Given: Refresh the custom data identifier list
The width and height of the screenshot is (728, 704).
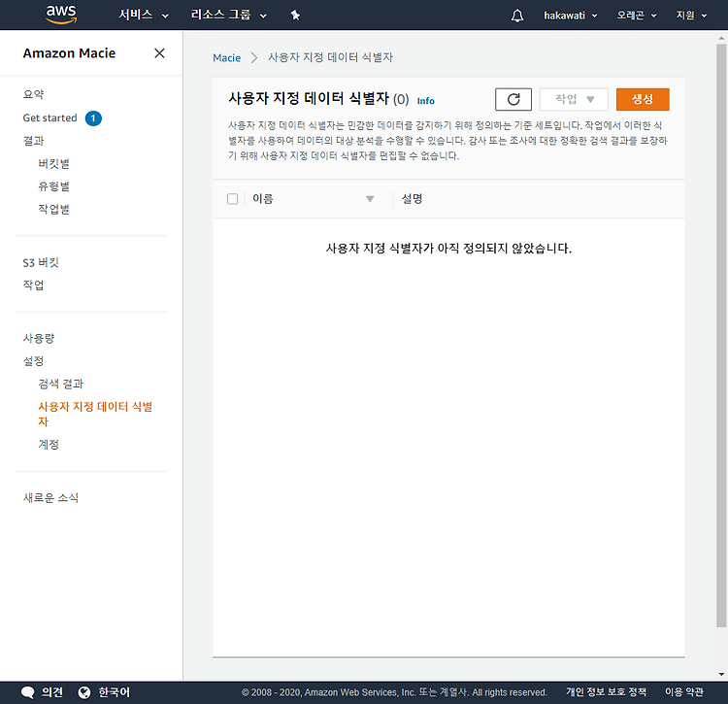Looking at the screenshot, I should [x=513, y=99].
